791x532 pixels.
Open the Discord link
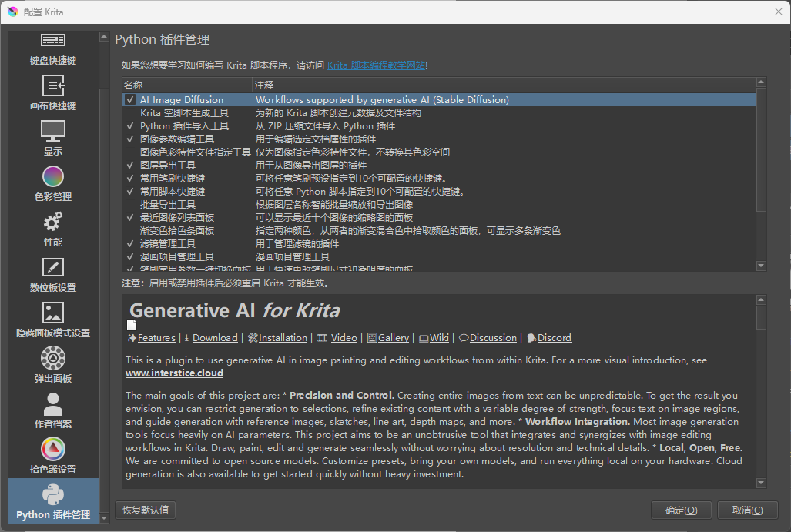[x=555, y=338]
